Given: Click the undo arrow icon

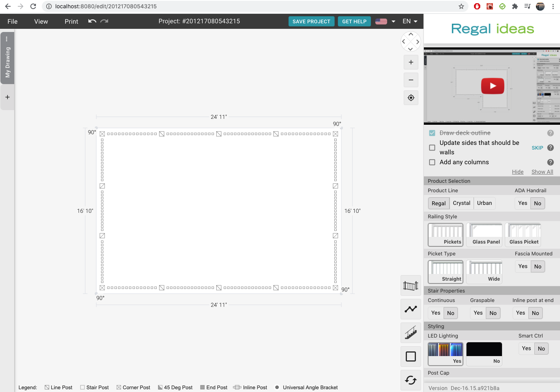Looking at the screenshot, I should [92, 21].
